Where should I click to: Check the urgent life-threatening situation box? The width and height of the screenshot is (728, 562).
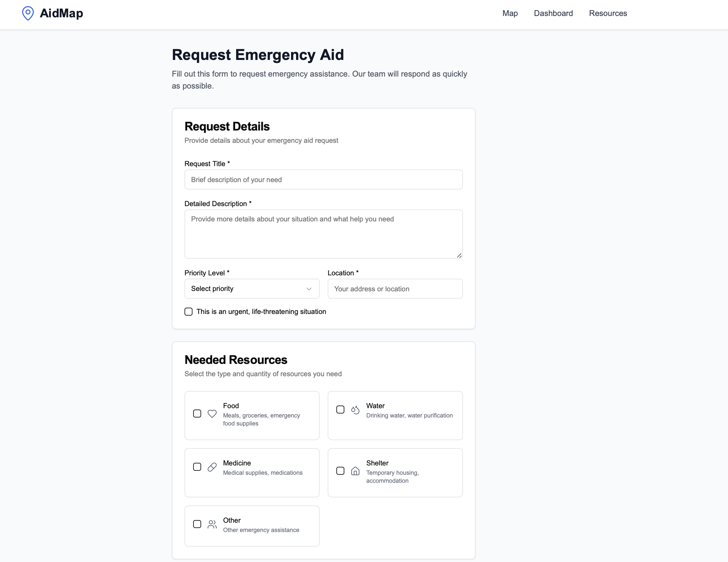click(189, 312)
